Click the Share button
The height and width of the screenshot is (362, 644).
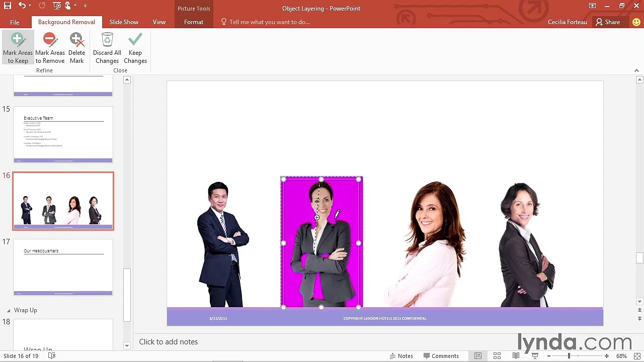tap(608, 22)
